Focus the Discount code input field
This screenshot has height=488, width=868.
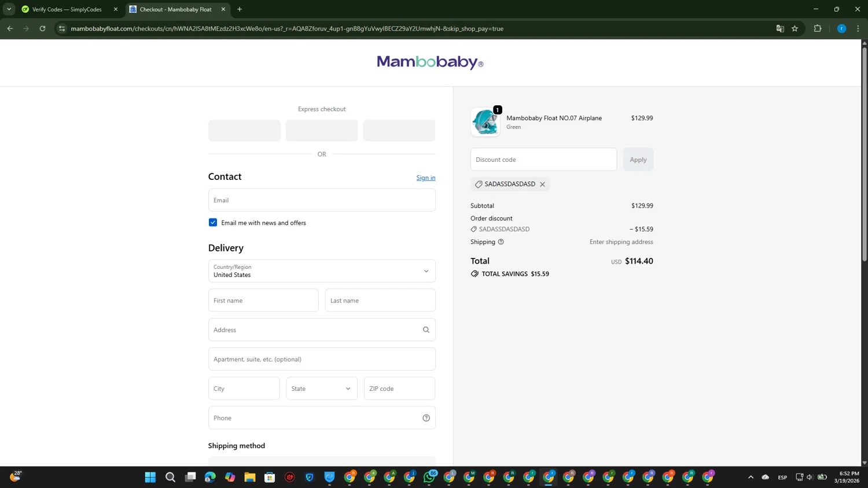pyautogui.click(x=543, y=160)
